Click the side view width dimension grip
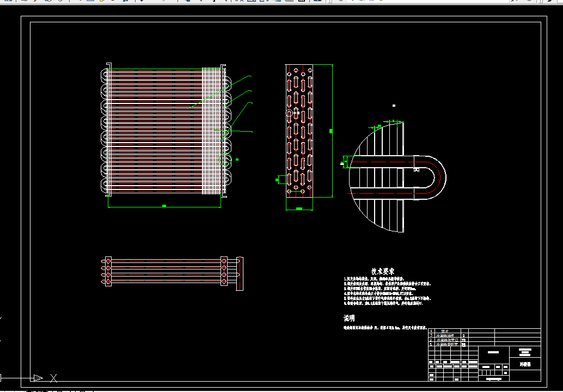The width and height of the screenshot is (563, 392). (x=299, y=209)
